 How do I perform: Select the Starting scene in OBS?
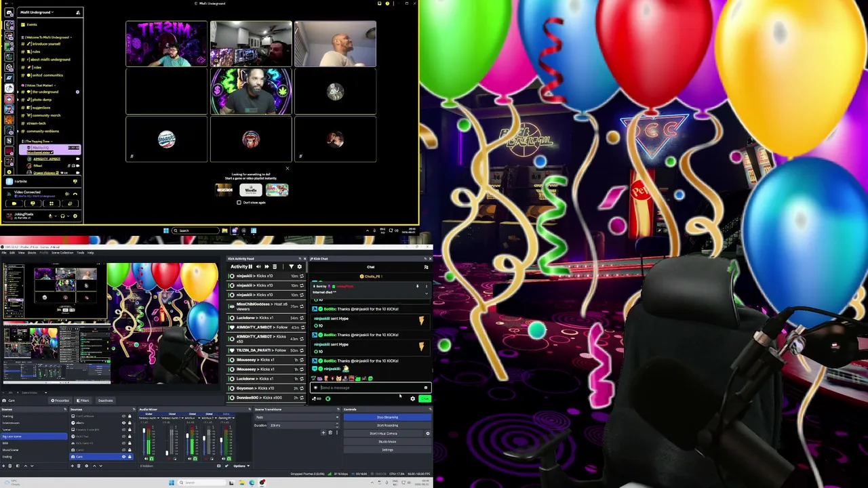coord(34,416)
